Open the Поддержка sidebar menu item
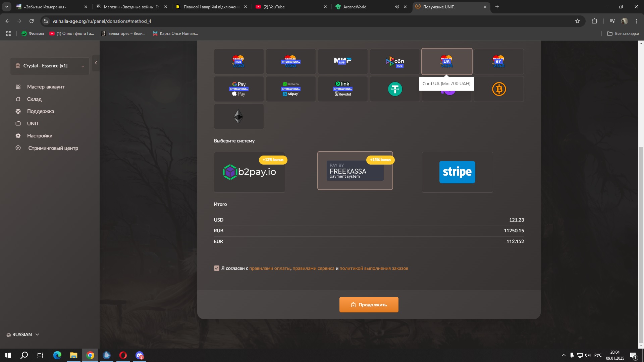 pyautogui.click(x=40, y=111)
